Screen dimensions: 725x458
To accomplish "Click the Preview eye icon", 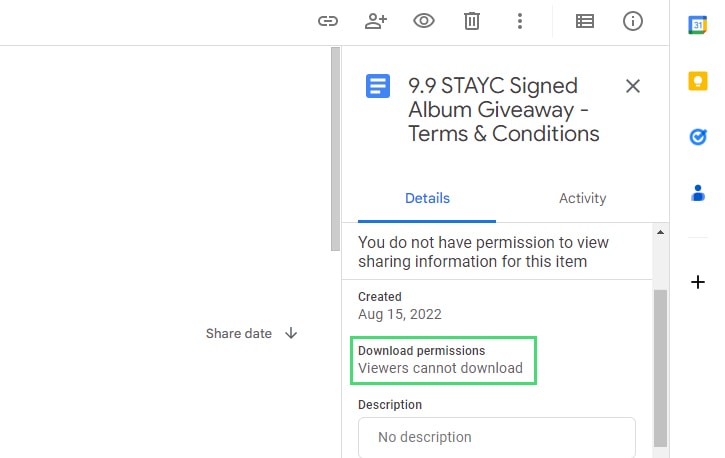I will 424,21.
